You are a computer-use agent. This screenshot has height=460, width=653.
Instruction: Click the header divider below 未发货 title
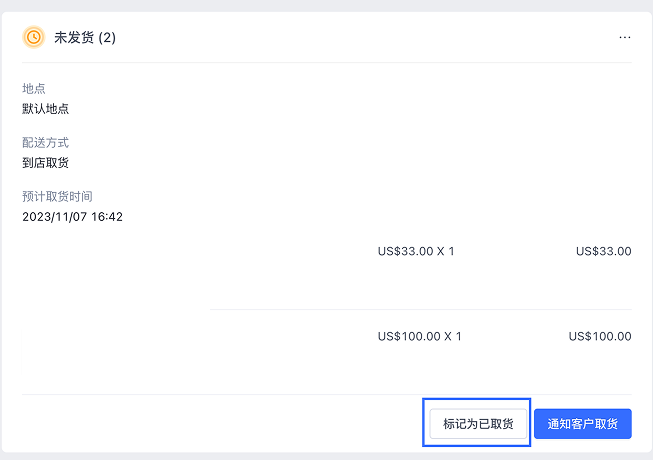[x=326, y=63]
